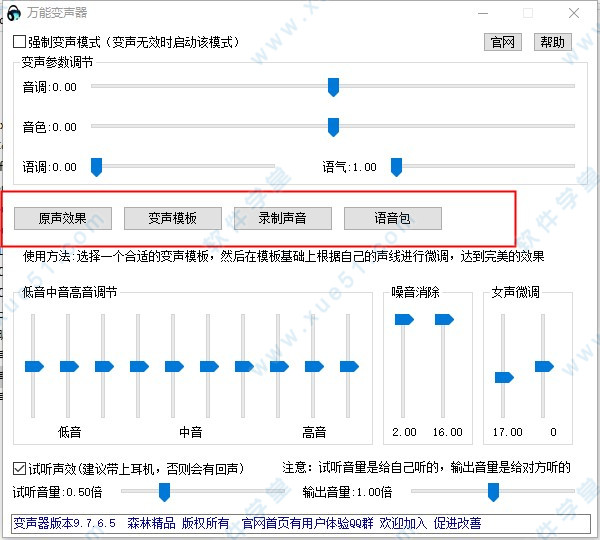Click the 音色 timbre slider handle
Image resolution: width=600 pixels, height=540 pixels.
(333, 127)
